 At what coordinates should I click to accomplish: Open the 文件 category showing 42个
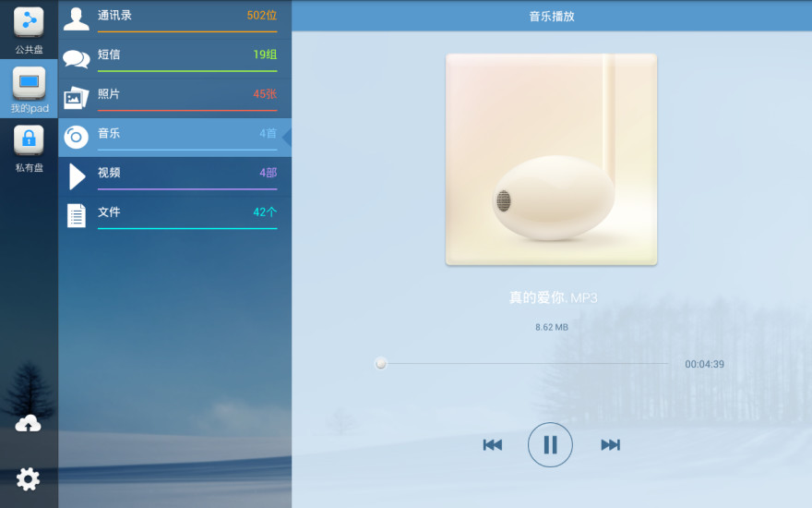(x=175, y=213)
